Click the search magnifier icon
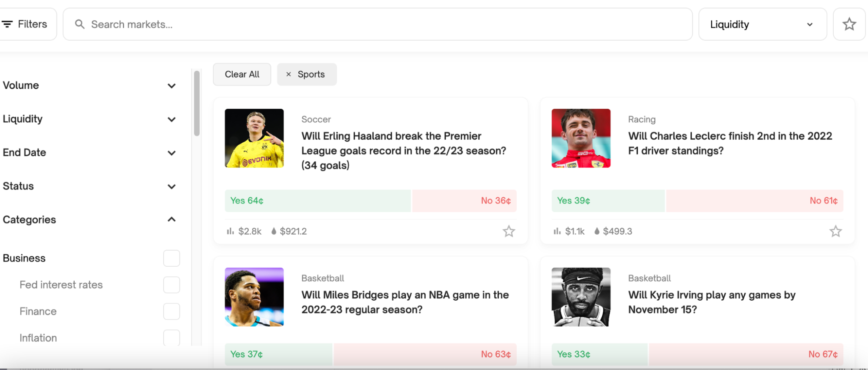 click(x=79, y=24)
